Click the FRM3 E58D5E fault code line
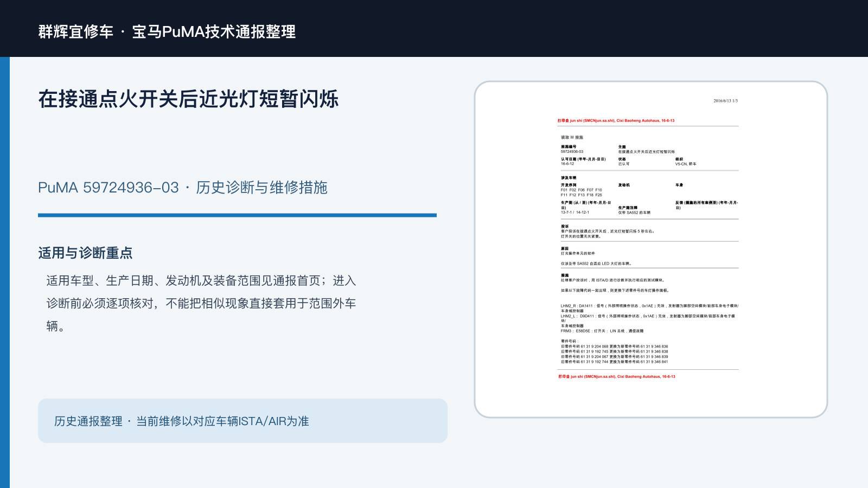This screenshot has width=868, height=488. tap(602, 331)
